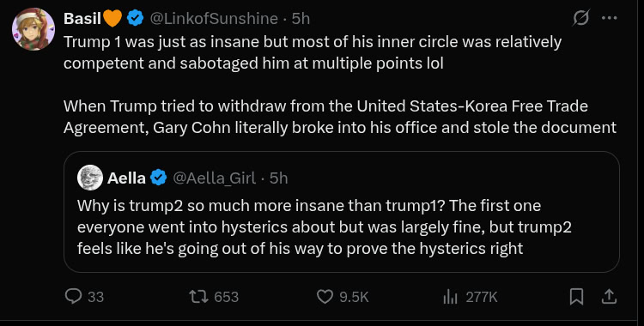Open the 5h timestamp on Basil's post
The width and height of the screenshot is (644, 326).
(301, 19)
